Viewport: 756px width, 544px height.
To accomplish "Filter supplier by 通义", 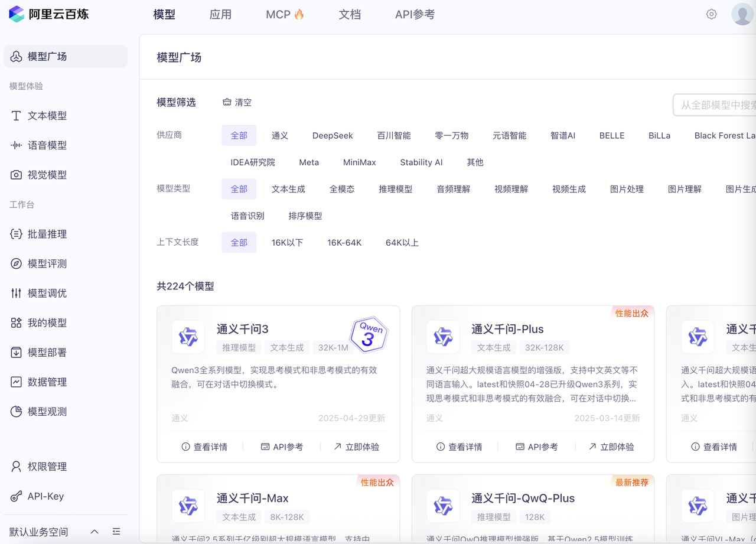I will [x=280, y=135].
